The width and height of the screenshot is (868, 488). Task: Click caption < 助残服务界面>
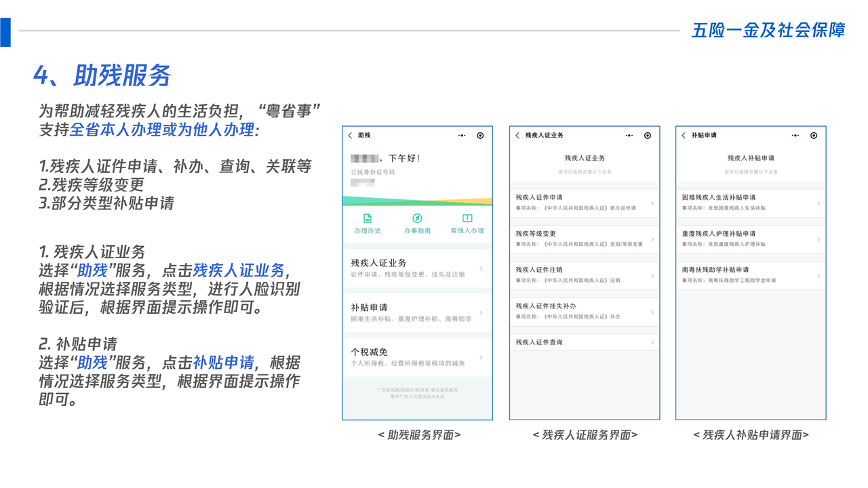419,435
